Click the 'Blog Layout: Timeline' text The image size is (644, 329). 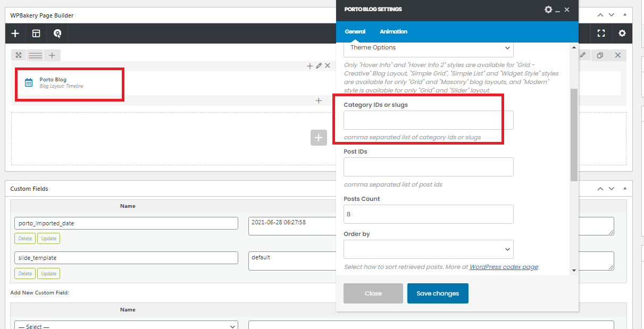pyautogui.click(x=61, y=86)
